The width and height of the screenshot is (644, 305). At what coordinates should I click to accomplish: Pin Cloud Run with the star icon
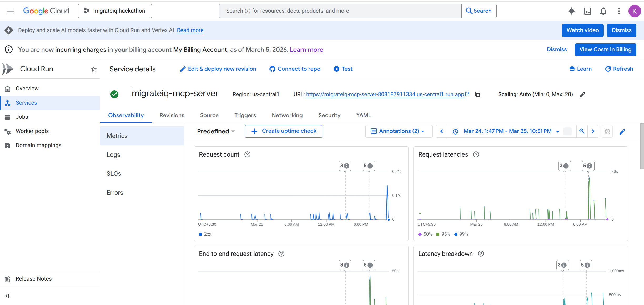pyautogui.click(x=94, y=69)
